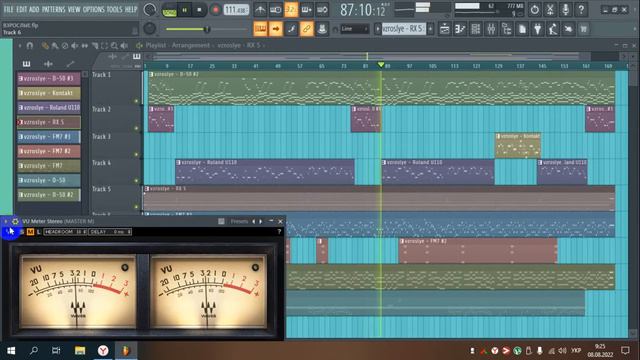640x360 pixels.
Task: Open the Line snap dropdown
Action: 355,29
